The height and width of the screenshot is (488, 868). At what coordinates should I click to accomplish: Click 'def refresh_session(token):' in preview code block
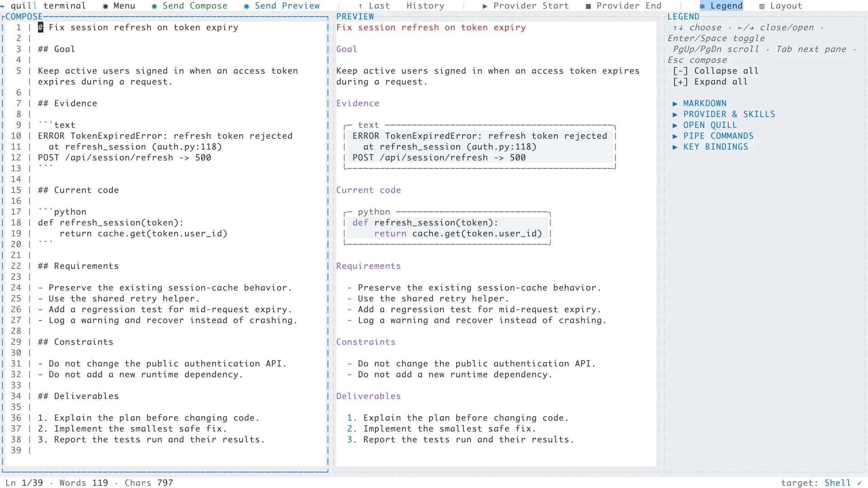pos(425,223)
